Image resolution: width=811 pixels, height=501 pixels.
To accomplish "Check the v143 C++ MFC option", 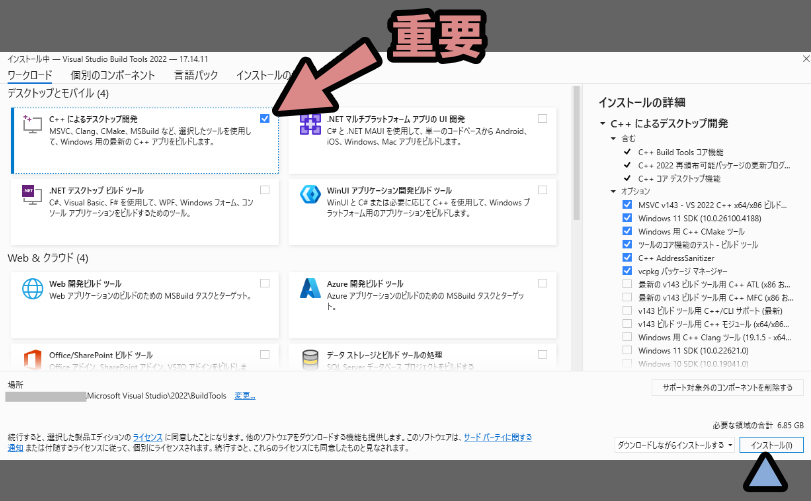I will [627, 297].
